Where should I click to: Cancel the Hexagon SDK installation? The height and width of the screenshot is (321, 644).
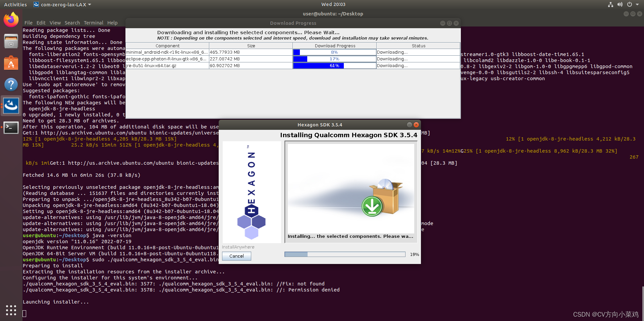point(236,256)
